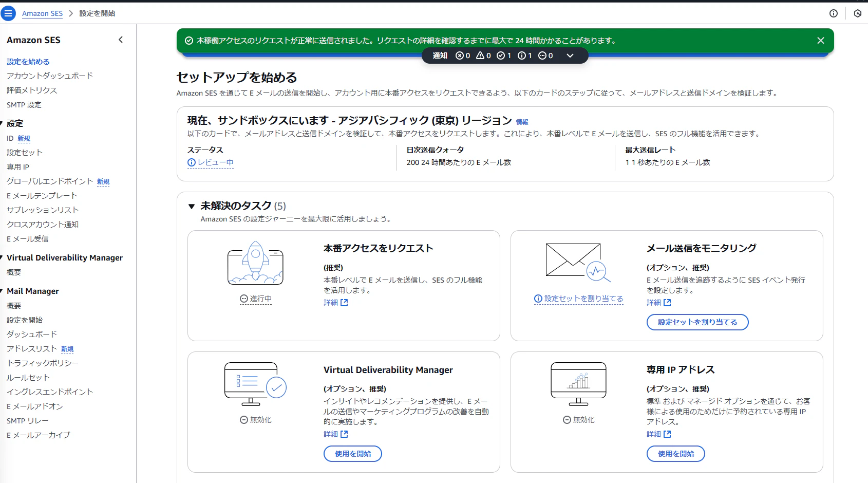
Task: Open トラフィックポリシー in the sidebar
Action: [43, 363]
